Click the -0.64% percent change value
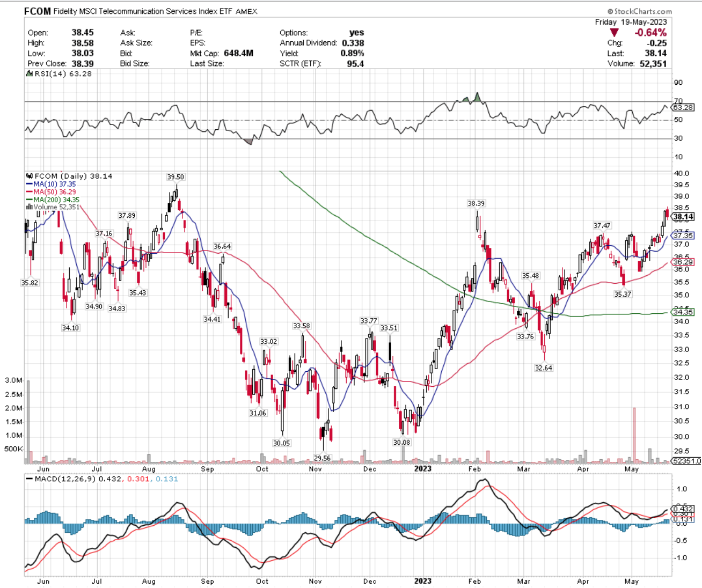The image size is (702, 588). click(650, 33)
